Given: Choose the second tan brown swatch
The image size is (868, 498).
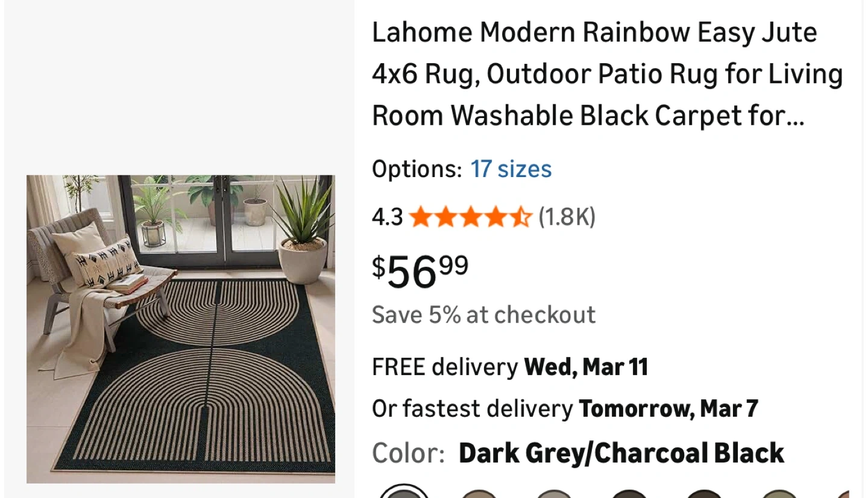Looking at the screenshot, I should tap(479, 494).
